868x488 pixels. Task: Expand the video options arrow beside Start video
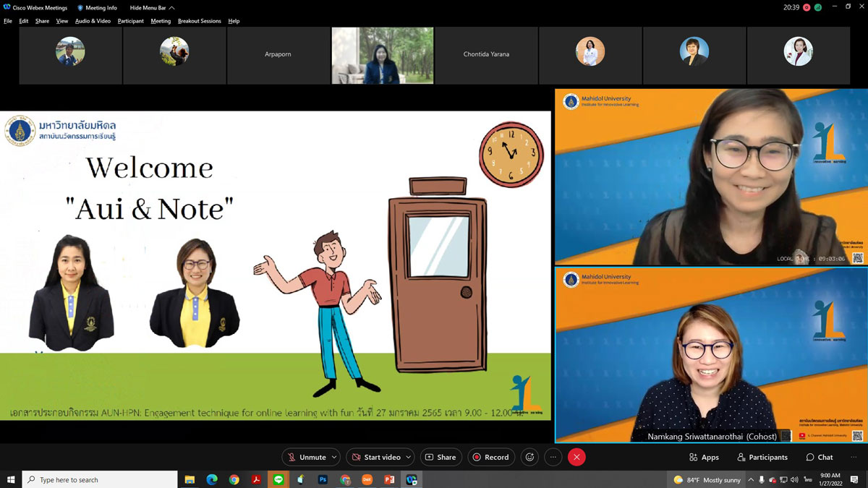pyautogui.click(x=408, y=457)
